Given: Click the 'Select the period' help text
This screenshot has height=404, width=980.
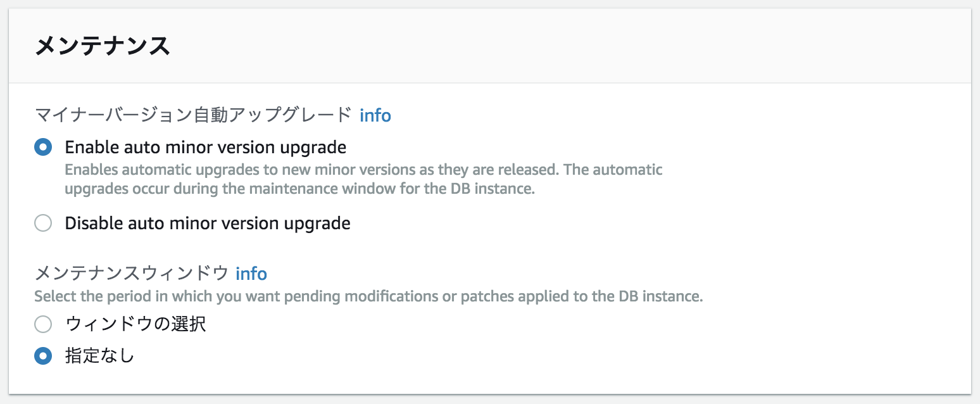Looking at the screenshot, I should [368, 297].
